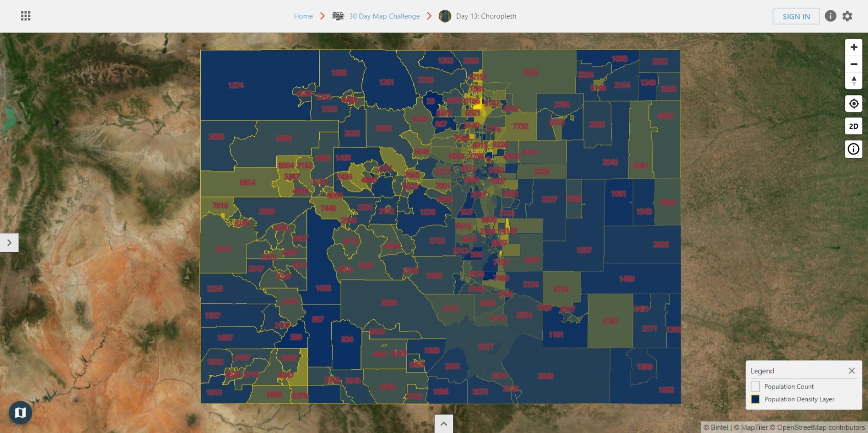Click the map region labeled 5754

[x=561, y=289]
